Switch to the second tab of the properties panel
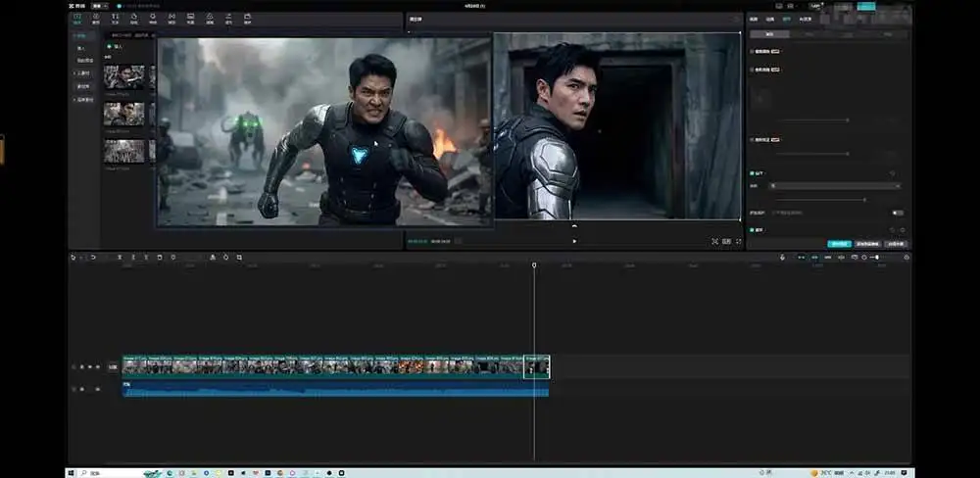 (770, 19)
